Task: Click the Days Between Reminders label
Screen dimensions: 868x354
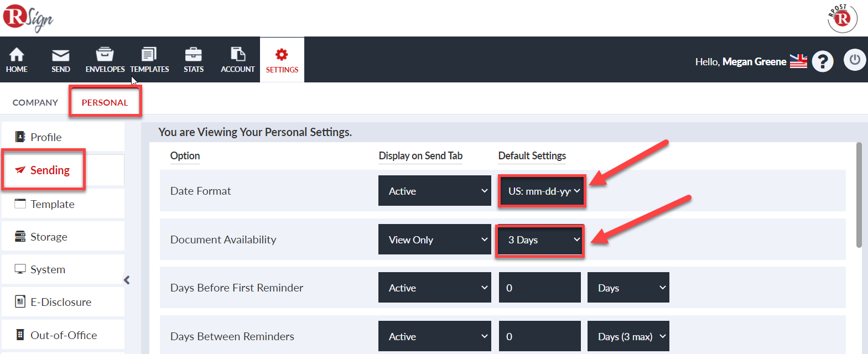Action: 232,336
